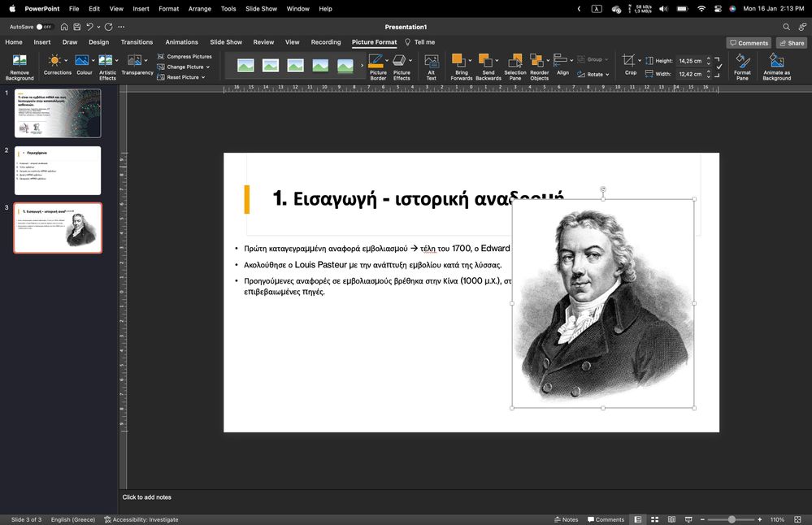This screenshot has width=812, height=525.
Task: Open the Arrange menu in menu bar
Action: pyautogui.click(x=200, y=9)
